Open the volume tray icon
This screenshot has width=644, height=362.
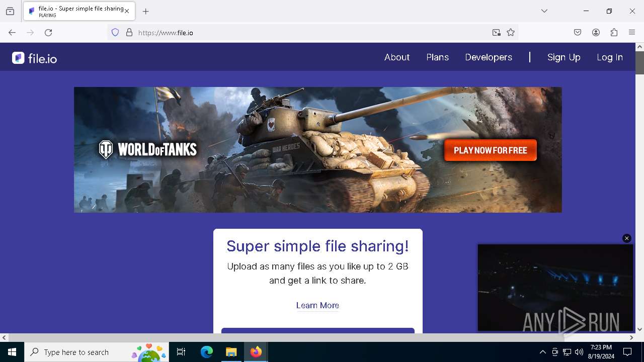point(579,352)
